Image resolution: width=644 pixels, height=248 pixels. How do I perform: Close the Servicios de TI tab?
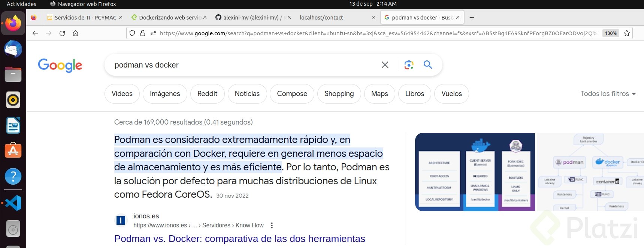pyautogui.click(x=121, y=17)
